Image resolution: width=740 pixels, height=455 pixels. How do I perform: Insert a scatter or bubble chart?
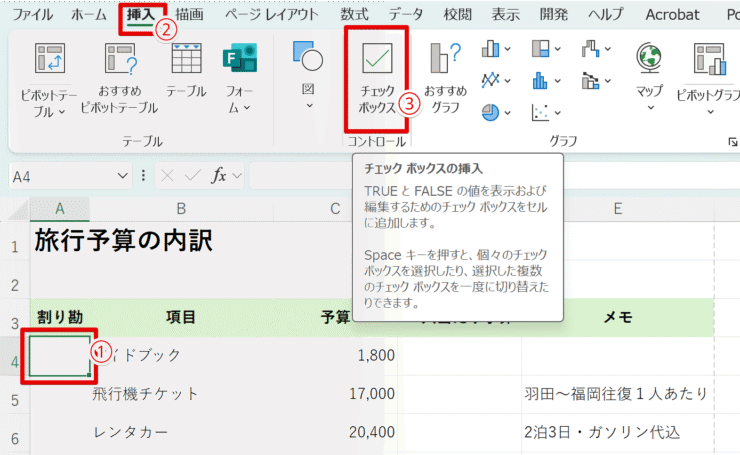540,112
